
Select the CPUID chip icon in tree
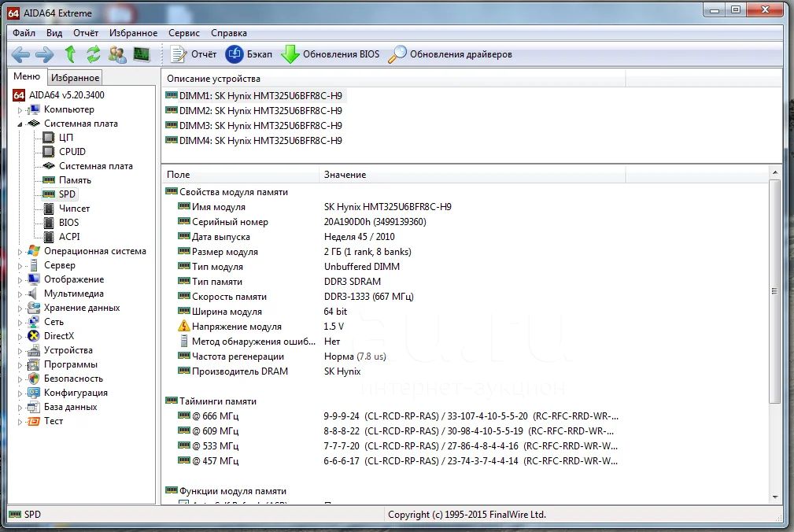49,151
